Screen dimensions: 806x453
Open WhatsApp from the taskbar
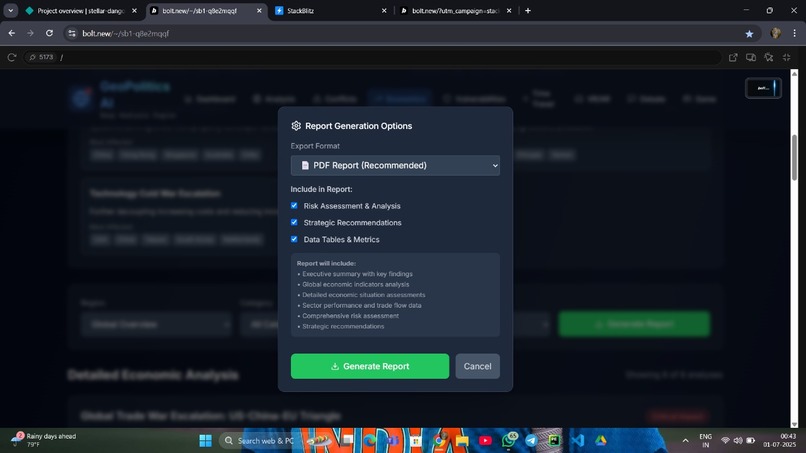click(508, 441)
